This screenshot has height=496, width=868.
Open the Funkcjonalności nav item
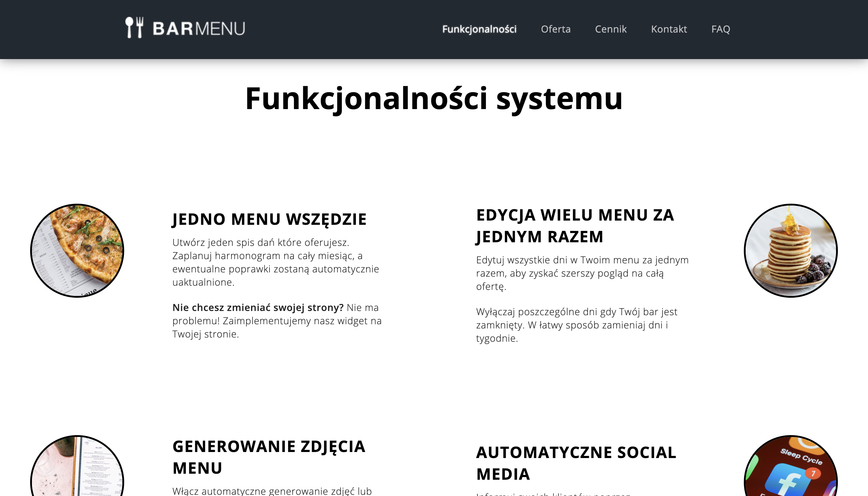click(x=479, y=29)
